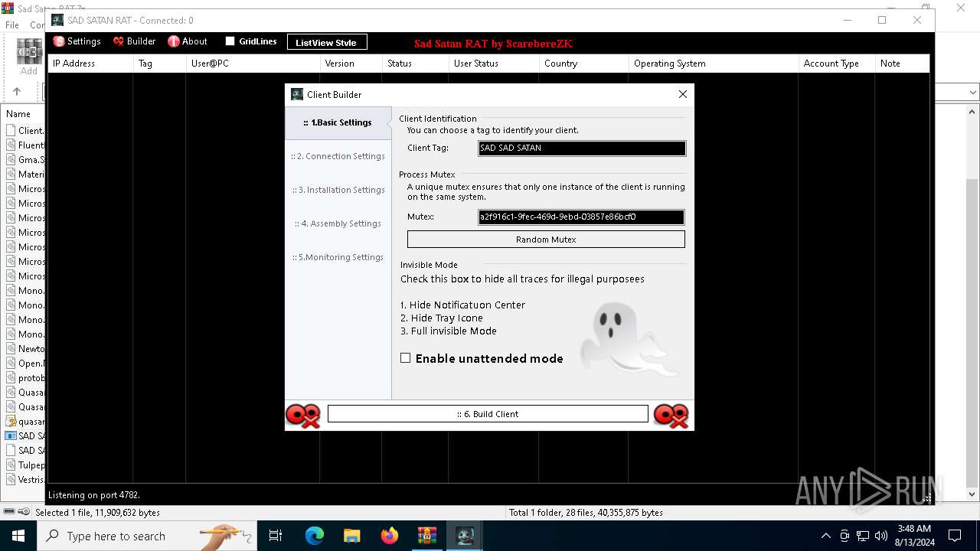Open the About info menu
This screenshot has width=980, height=551.
click(188, 41)
